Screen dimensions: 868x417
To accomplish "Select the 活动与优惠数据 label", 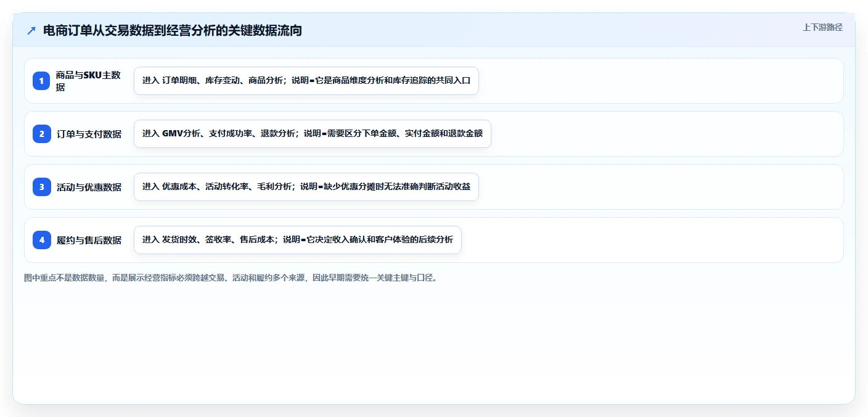I will (89, 187).
